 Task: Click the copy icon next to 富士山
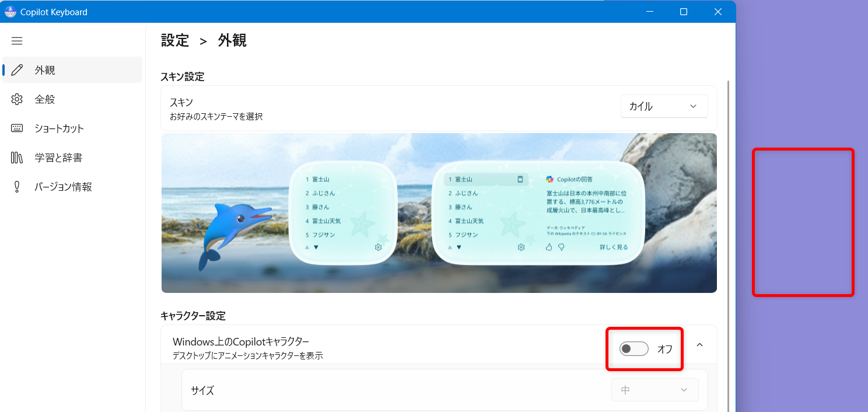pyautogui.click(x=520, y=179)
